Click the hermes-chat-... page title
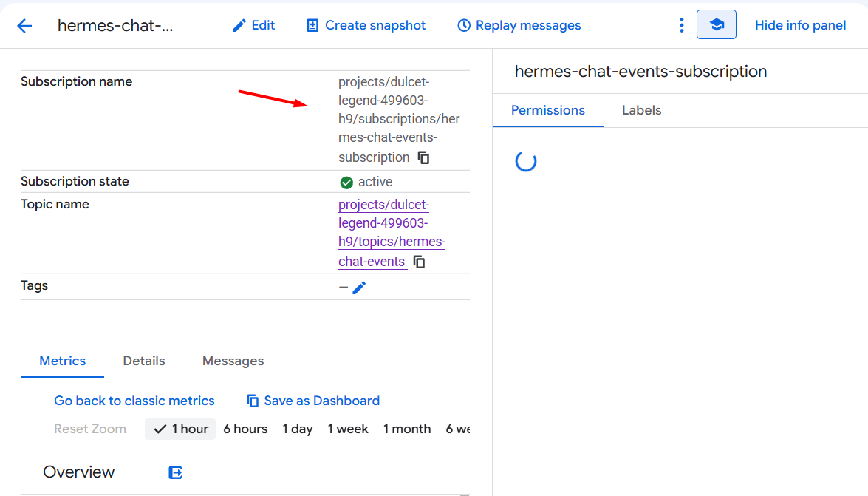This screenshot has width=868, height=496. click(x=115, y=25)
